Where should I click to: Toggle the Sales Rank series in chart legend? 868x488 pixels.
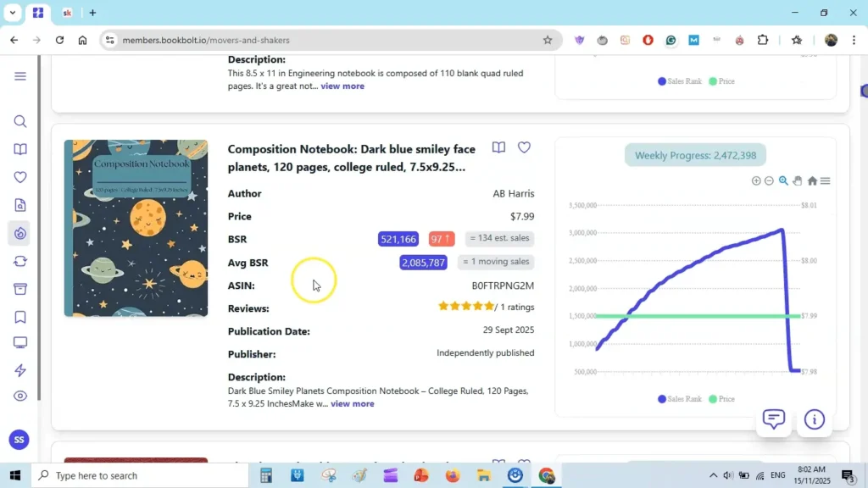click(x=680, y=398)
